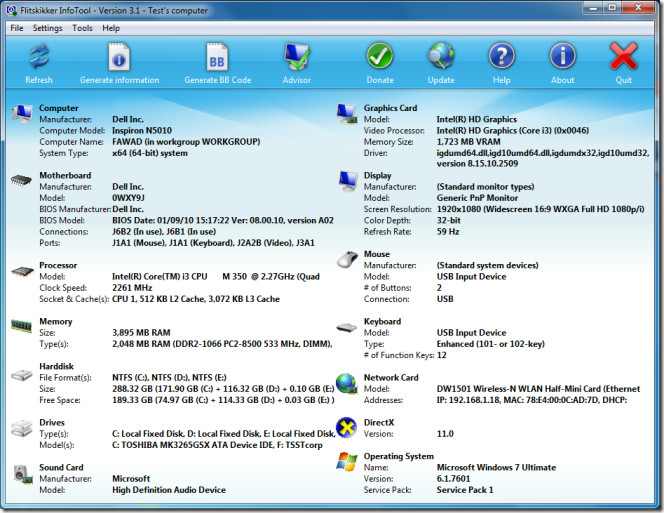Open the Settings menu
664x513 pixels.
click(47, 28)
